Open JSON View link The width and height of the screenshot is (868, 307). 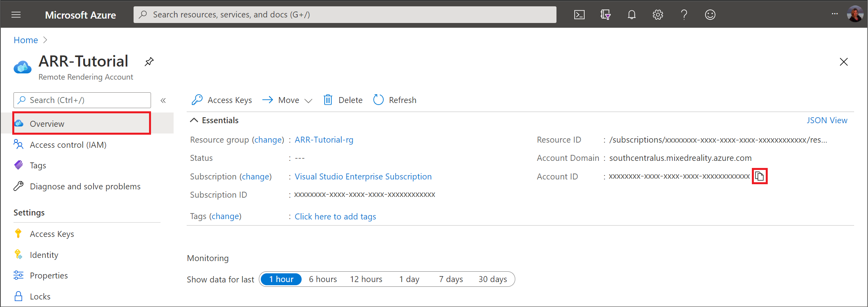[x=827, y=120]
